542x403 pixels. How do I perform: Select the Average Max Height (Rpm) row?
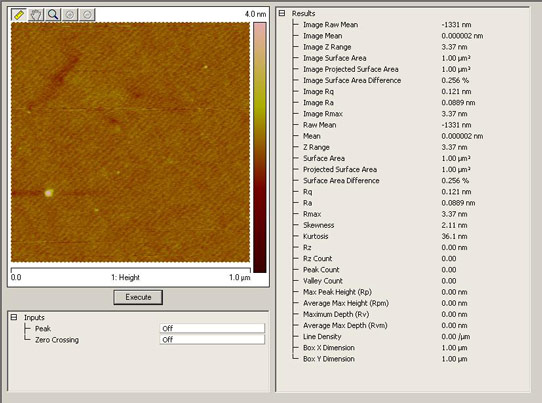tap(385, 303)
